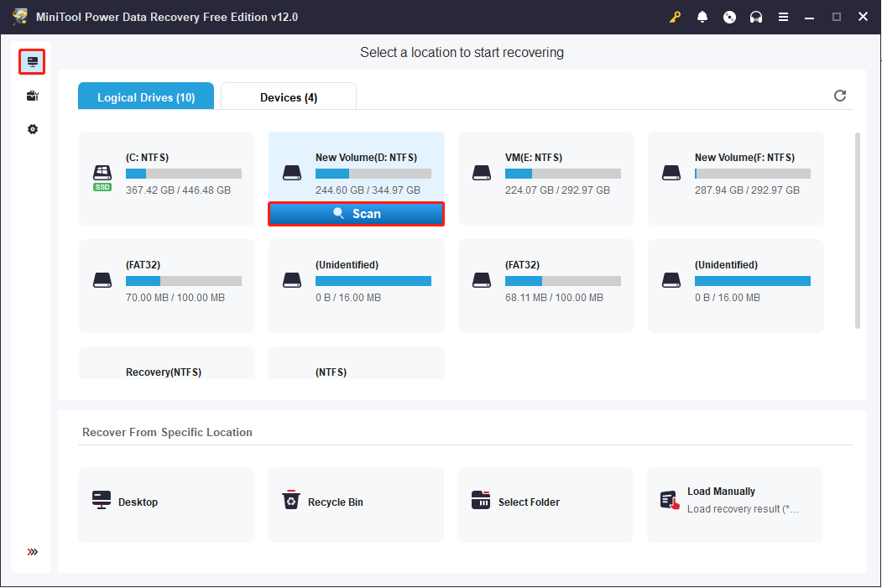The width and height of the screenshot is (882, 588).
Task: Expand the sidebar with the double-arrow chevron
Action: pyautogui.click(x=32, y=552)
